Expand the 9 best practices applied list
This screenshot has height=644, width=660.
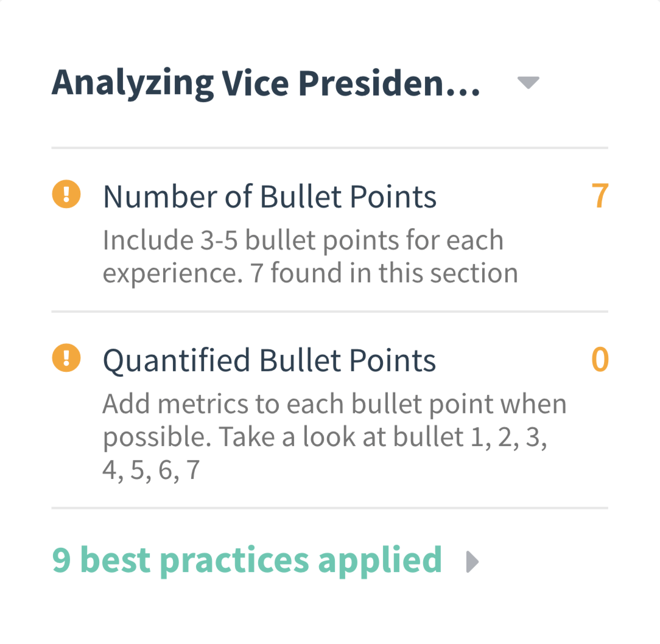pyautogui.click(x=246, y=561)
